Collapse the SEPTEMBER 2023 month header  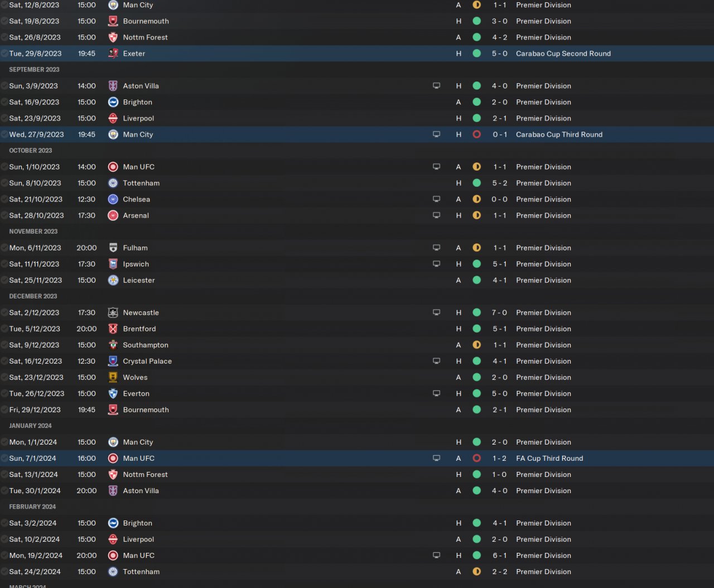(34, 70)
